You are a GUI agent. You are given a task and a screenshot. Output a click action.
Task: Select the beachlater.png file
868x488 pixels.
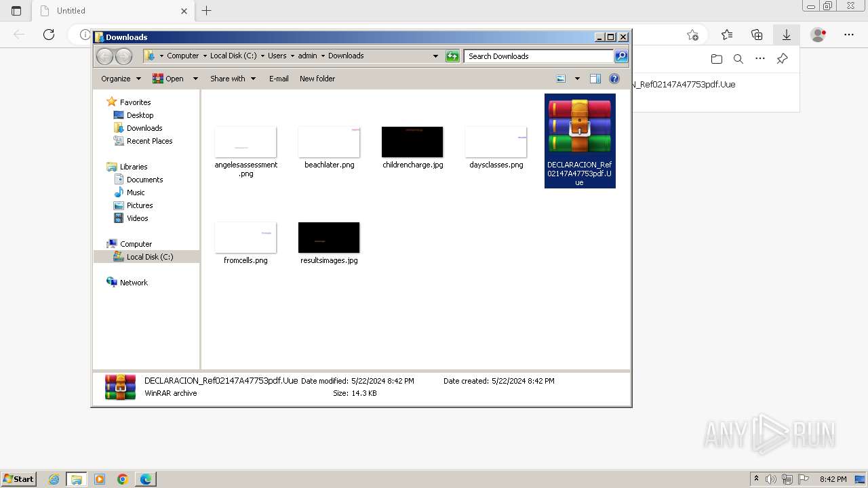(329, 148)
